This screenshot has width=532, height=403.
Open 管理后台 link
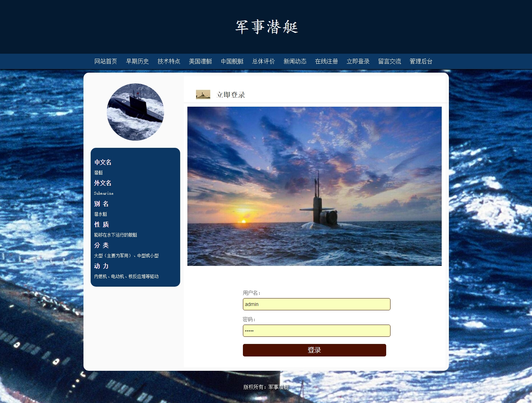pyautogui.click(x=421, y=62)
